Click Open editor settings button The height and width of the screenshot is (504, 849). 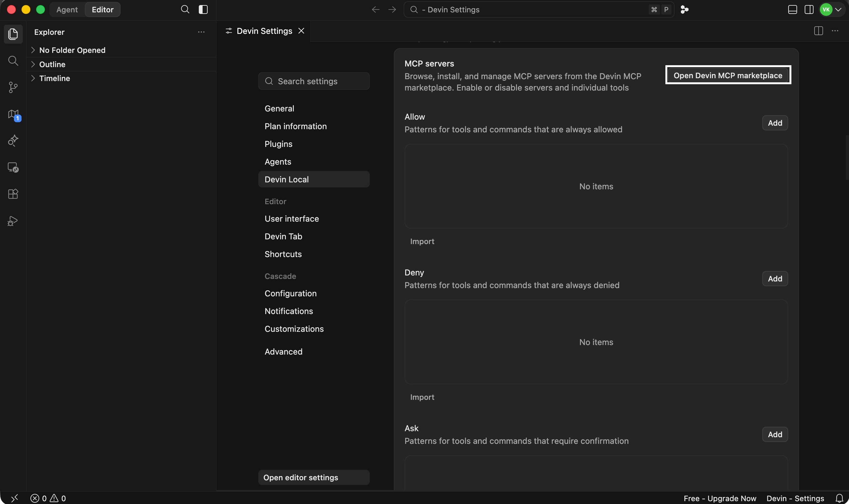point(314,477)
